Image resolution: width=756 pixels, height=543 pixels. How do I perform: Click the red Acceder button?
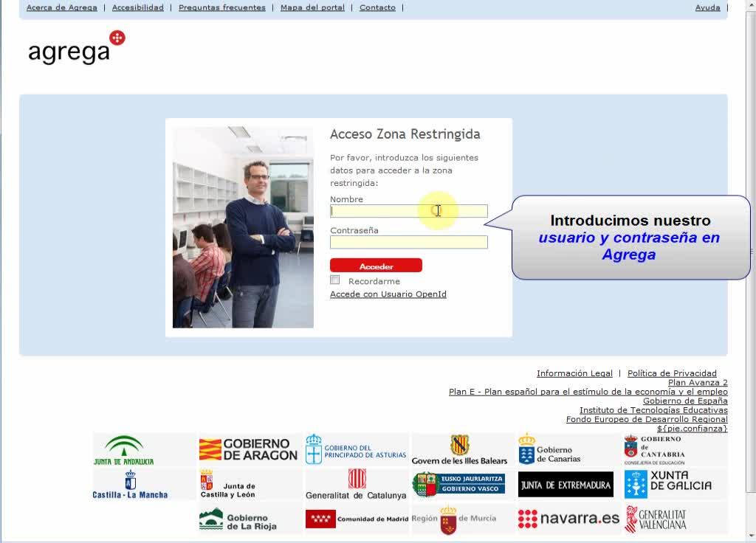coord(376,266)
